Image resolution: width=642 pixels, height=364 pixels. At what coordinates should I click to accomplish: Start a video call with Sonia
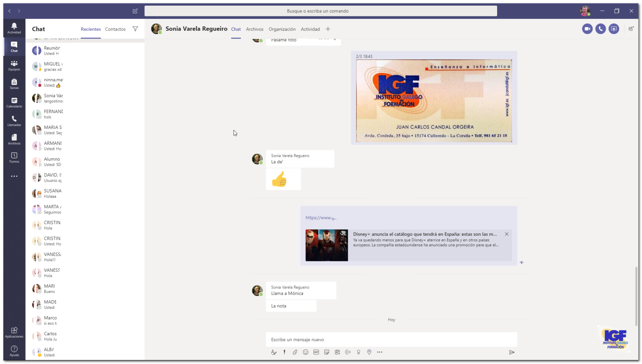coord(587,29)
